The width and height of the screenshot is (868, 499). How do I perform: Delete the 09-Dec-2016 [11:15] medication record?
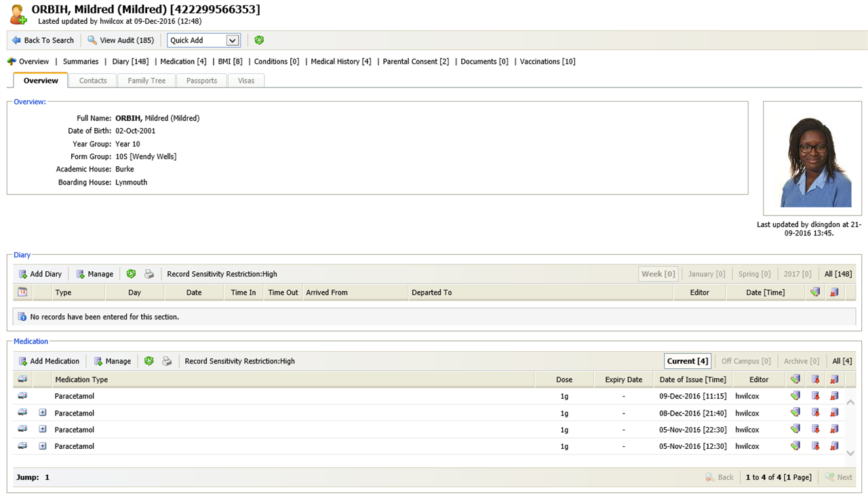pos(834,396)
